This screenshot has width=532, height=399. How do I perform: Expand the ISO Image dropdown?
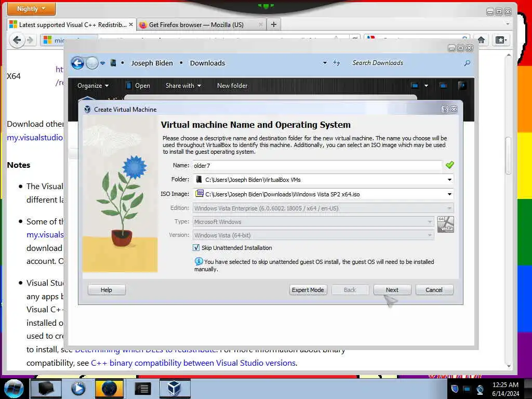pos(449,194)
